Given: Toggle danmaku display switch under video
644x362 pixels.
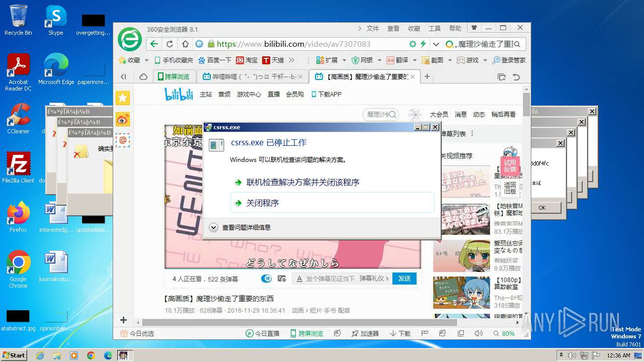Looking at the screenshot, I should pyautogui.click(x=266, y=279).
